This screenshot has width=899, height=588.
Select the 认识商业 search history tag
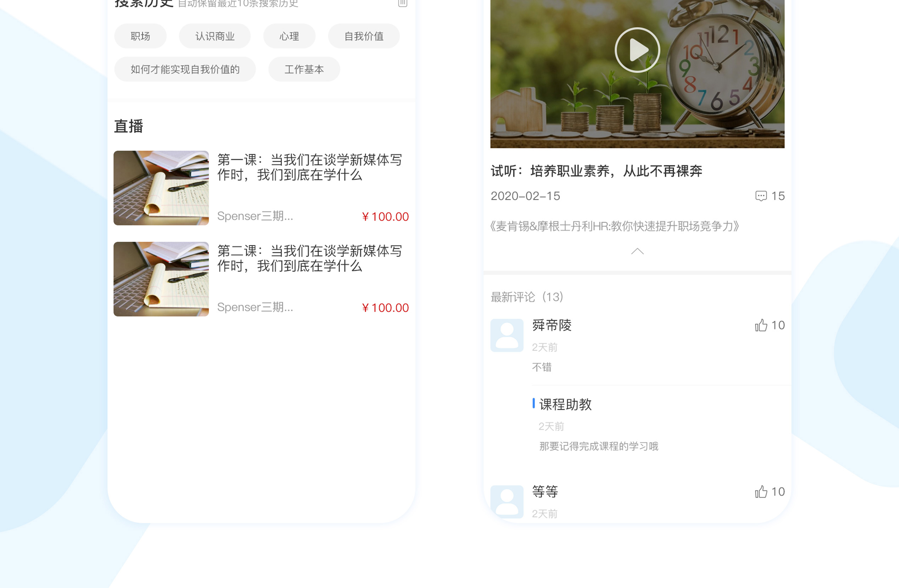pos(215,36)
